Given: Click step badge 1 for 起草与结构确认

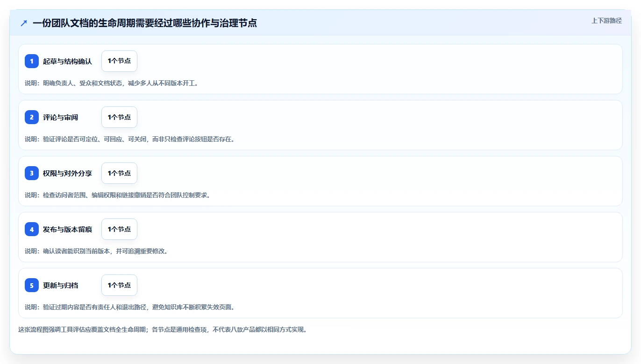Looking at the screenshot, I should pos(32,61).
